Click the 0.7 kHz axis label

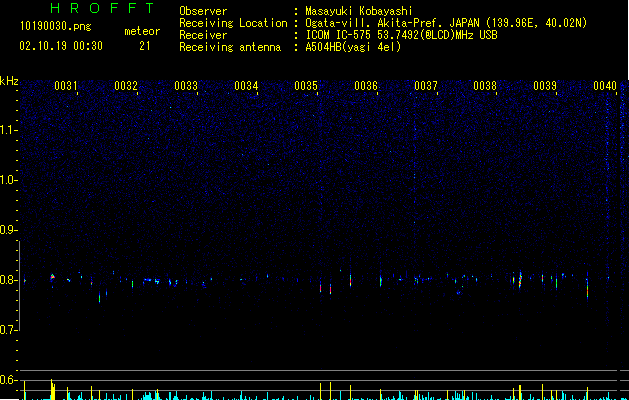(9, 330)
